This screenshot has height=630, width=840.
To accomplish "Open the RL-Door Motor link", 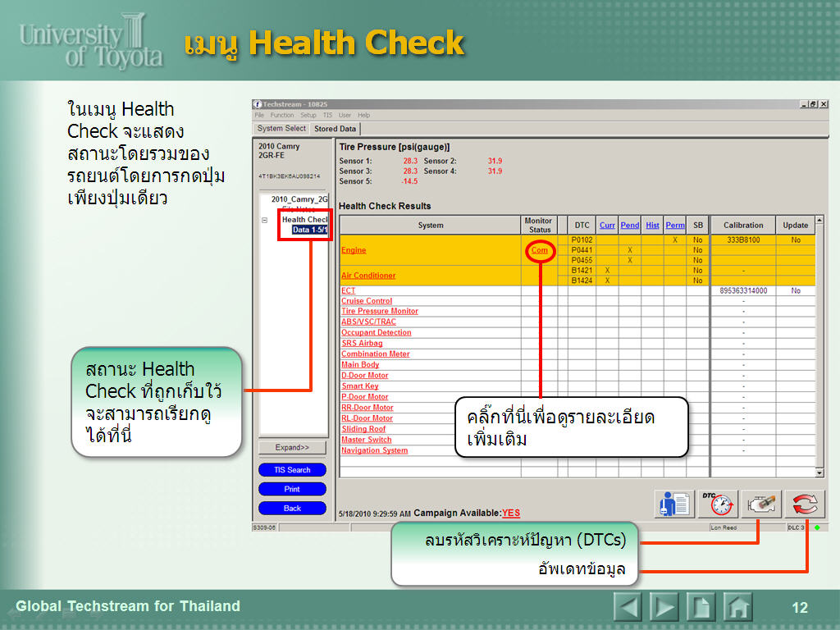I will coord(367,418).
